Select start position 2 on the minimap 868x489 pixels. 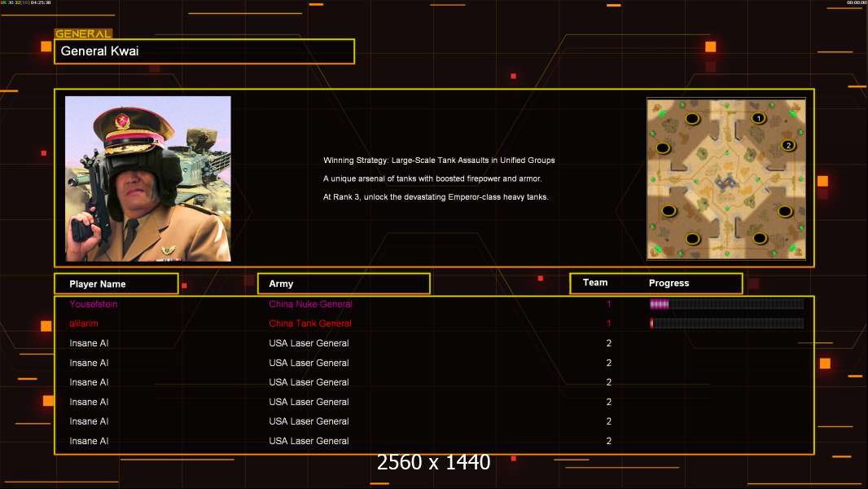pos(787,145)
